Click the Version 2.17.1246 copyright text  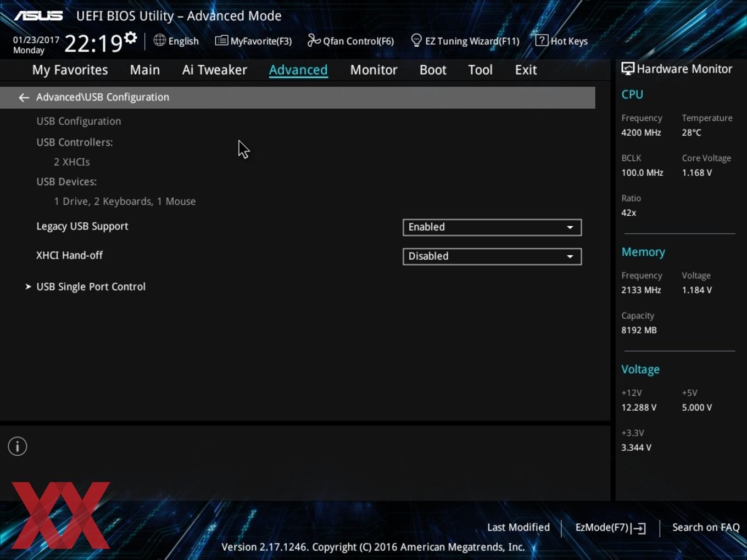click(373, 547)
